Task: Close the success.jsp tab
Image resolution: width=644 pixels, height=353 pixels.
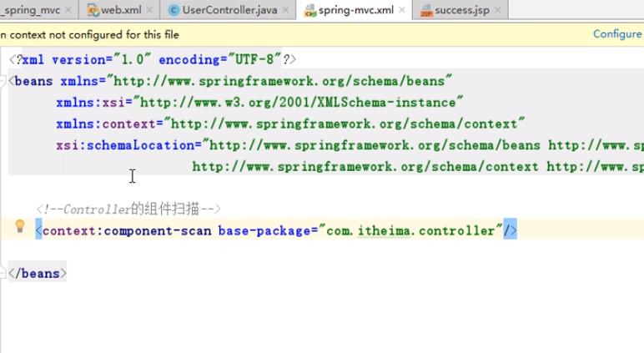Action: point(498,10)
